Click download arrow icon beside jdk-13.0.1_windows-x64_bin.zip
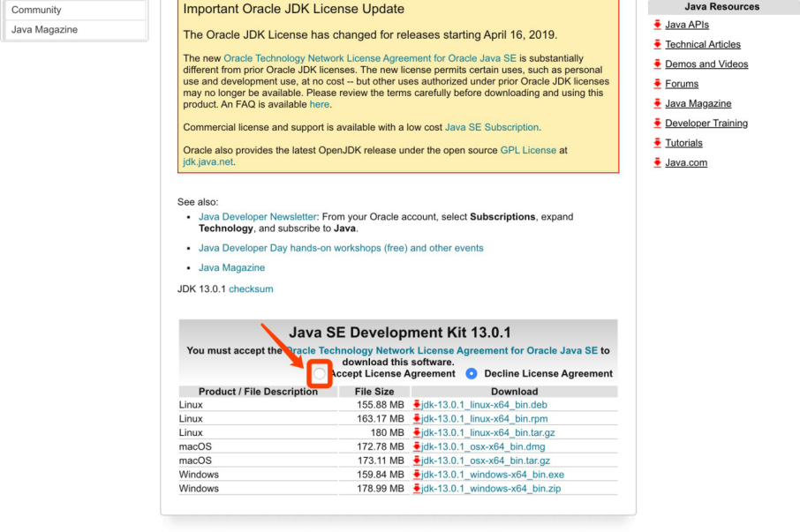 pos(416,488)
